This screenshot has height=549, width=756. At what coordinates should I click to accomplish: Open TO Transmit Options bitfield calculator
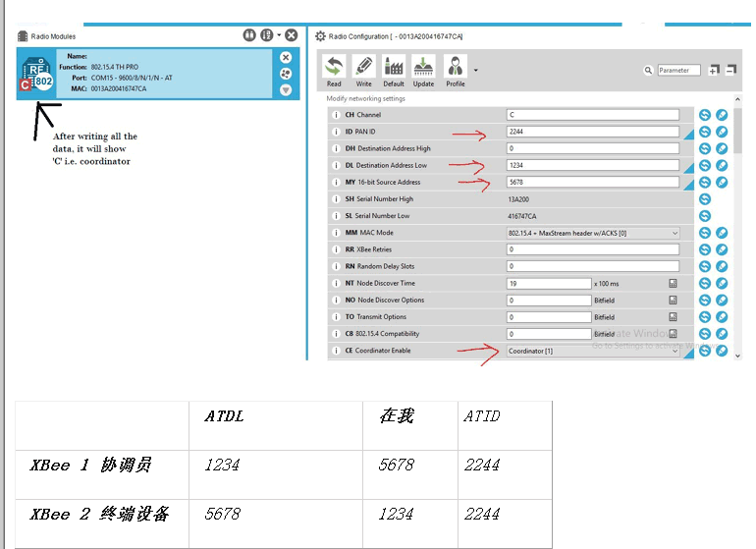click(674, 317)
